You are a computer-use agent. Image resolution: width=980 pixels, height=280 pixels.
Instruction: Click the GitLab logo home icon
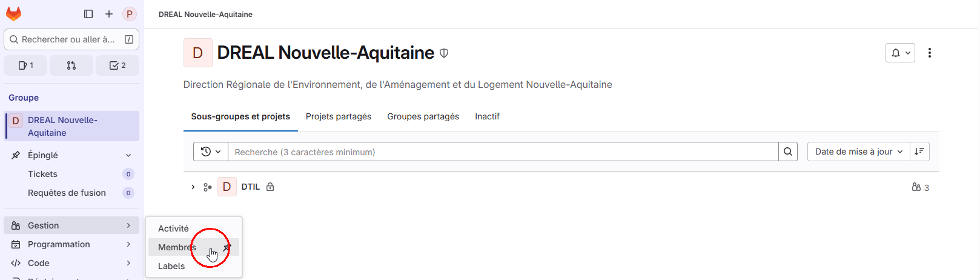point(13,14)
